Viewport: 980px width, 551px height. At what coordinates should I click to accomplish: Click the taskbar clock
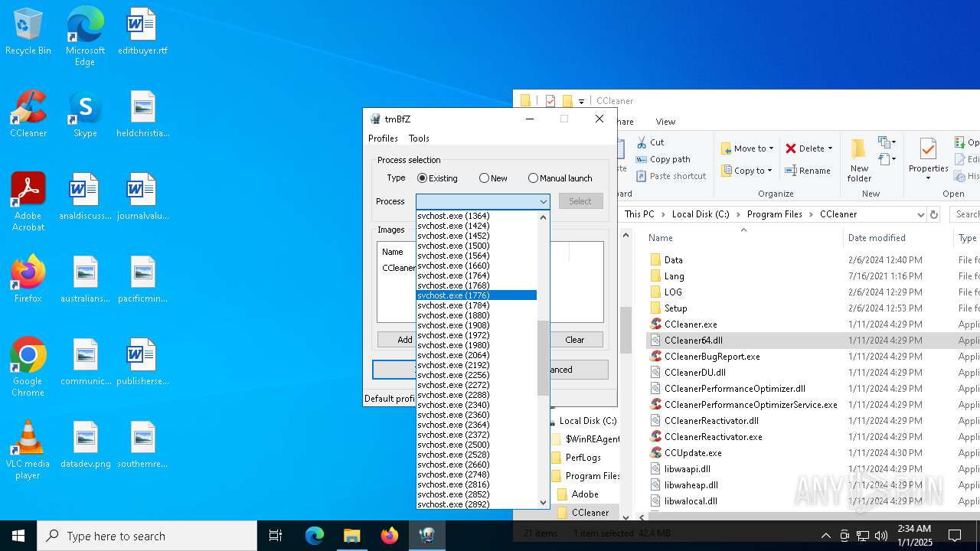(913, 536)
